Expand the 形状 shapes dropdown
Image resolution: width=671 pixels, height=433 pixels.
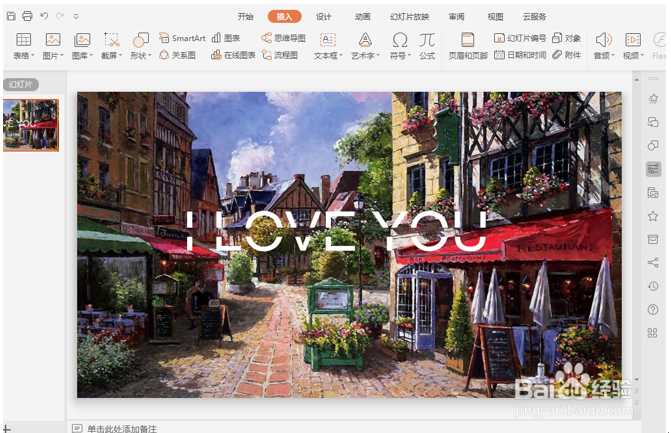140,46
